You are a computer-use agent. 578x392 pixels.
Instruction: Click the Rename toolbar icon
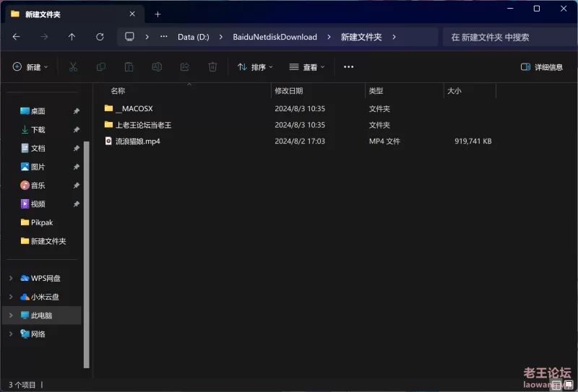coord(157,67)
